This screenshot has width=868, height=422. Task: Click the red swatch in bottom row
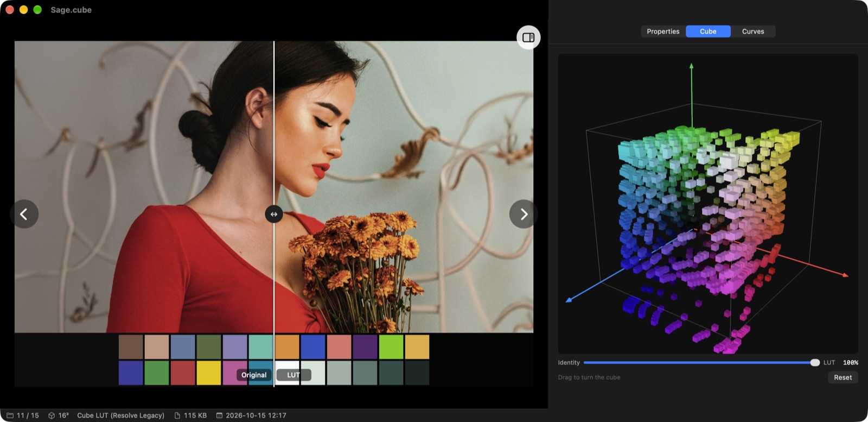(x=183, y=373)
